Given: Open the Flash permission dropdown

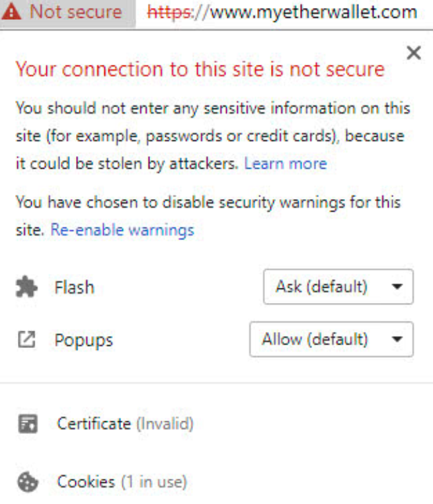Looking at the screenshot, I should (338, 286).
